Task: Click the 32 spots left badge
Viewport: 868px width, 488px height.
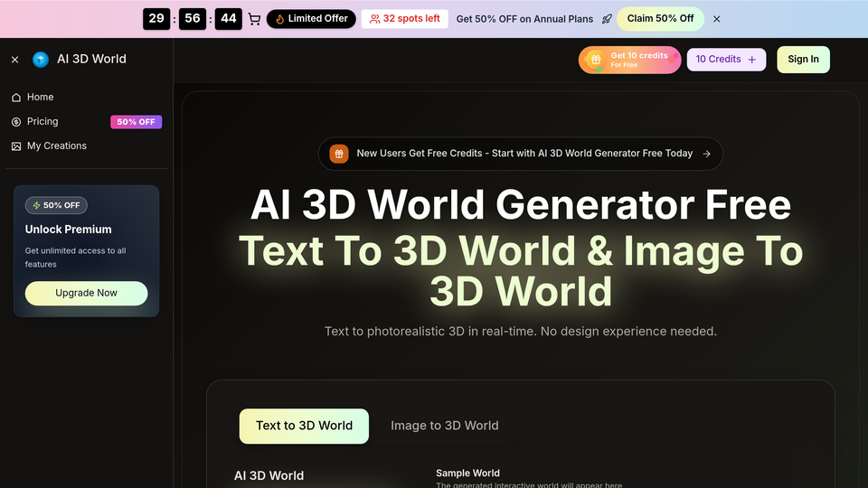Action: tap(405, 19)
